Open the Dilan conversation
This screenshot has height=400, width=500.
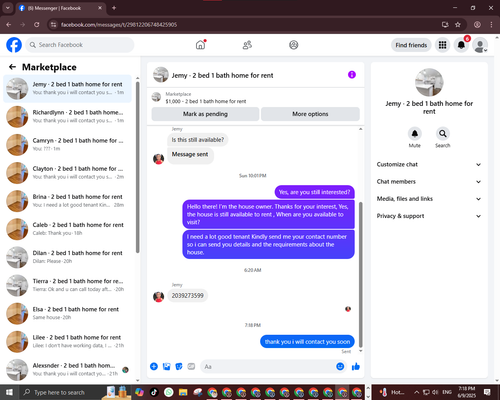pos(67,257)
